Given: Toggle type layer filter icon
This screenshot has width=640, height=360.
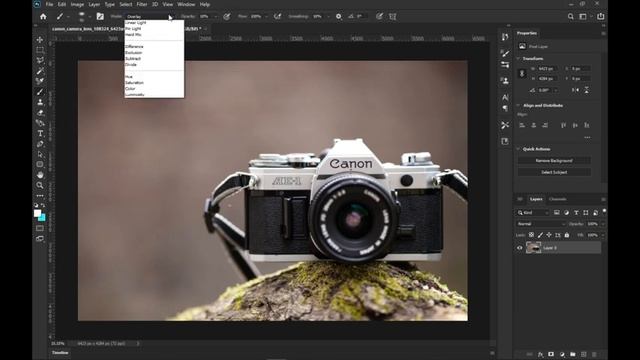Looking at the screenshot, I should [576, 213].
